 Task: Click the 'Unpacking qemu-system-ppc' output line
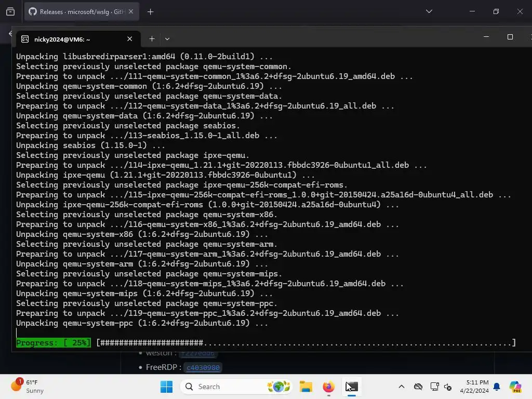142,323
